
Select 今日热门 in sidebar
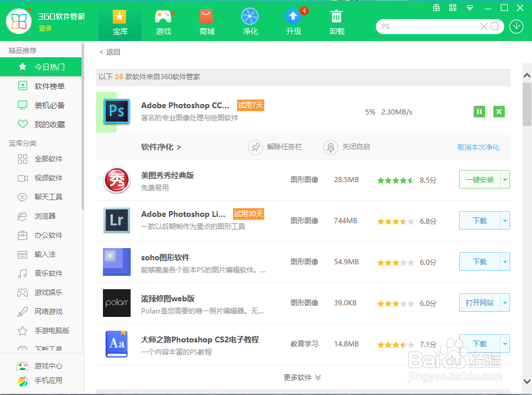[x=40, y=67]
